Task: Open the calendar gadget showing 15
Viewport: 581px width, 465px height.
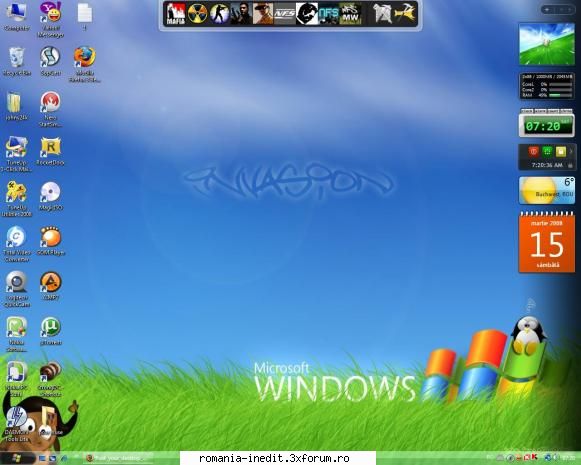Action: pyautogui.click(x=547, y=242)
